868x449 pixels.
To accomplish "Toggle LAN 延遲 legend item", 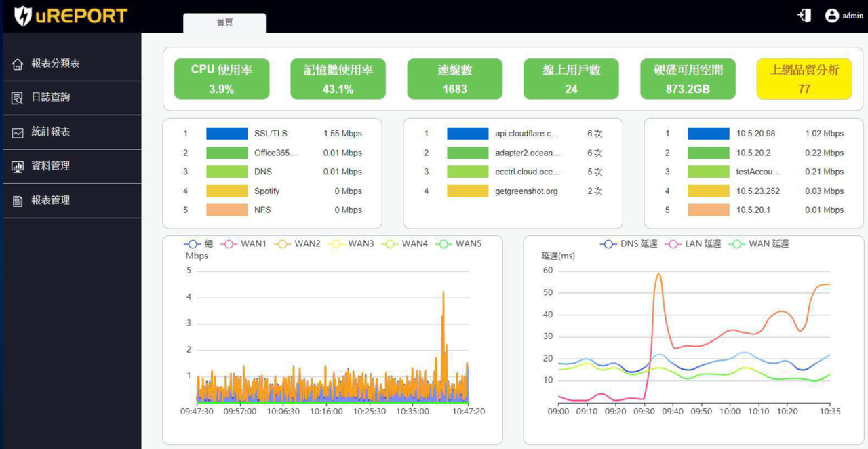I will [x=695, y=243].
